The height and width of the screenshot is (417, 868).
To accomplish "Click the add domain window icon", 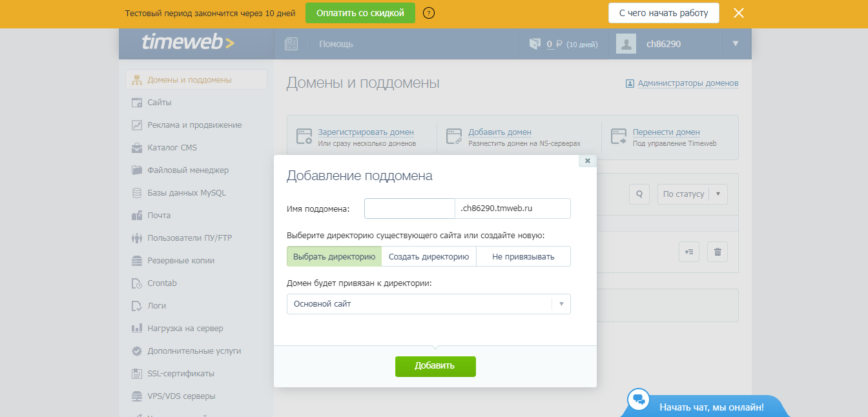I will 455,136.
